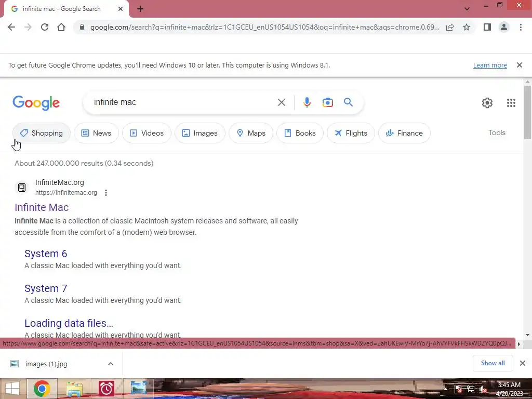Viewport: 532px width, 399px height.
Task: Open Google quick settings gear
Action: coord(487,103)
